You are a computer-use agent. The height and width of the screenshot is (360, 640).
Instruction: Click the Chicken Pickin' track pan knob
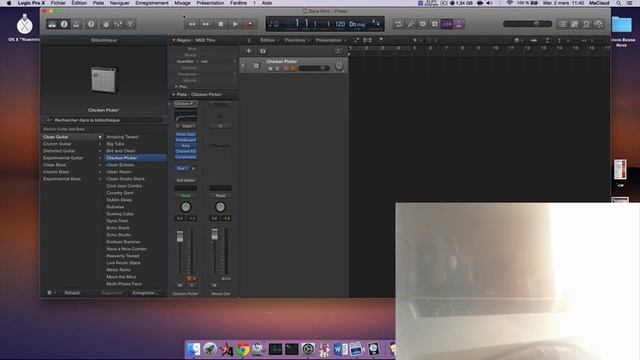[338, 66]
